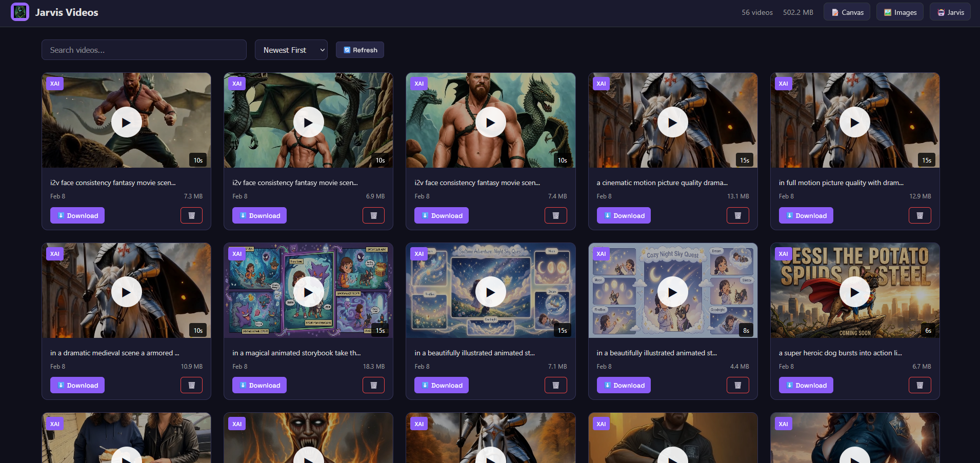Click the Jarvis Videos logo icon
This screenshot has height=463, width=980.
coord(20,12)
